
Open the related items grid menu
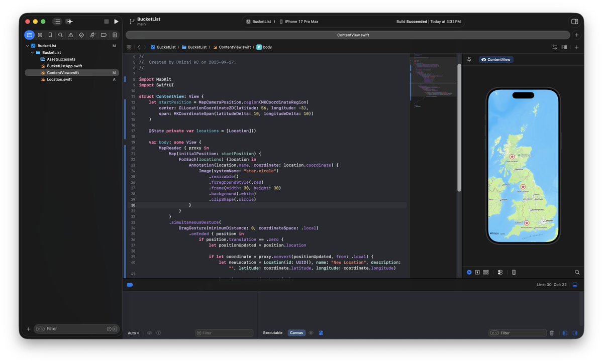129,47
